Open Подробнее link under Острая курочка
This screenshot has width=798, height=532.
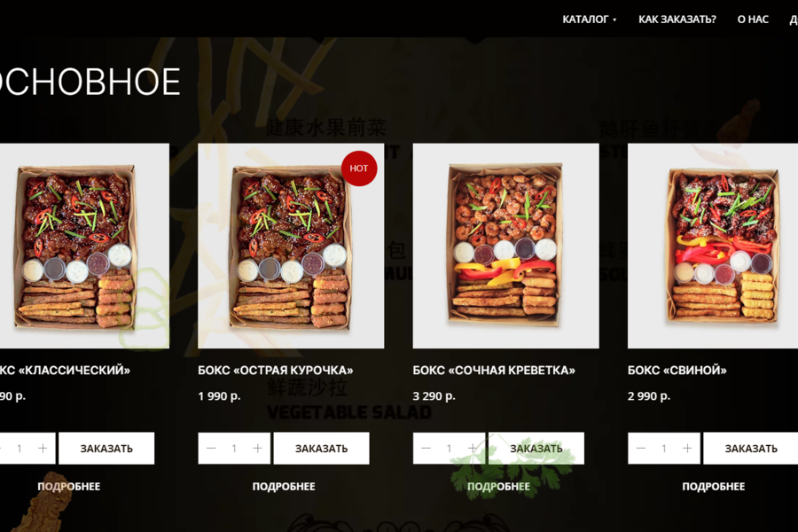(x=284, y=486)
